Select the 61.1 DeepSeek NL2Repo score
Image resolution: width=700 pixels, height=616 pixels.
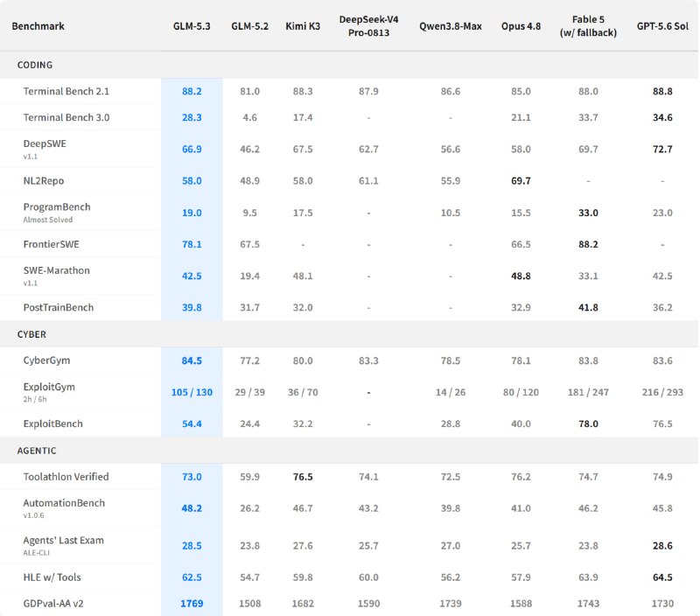point(368,181)
